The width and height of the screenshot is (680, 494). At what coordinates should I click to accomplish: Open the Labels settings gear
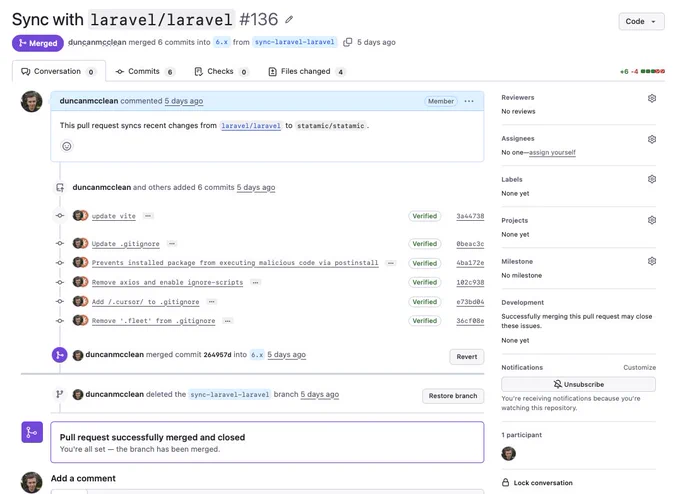pyautogui.click(x=652, y=179)
